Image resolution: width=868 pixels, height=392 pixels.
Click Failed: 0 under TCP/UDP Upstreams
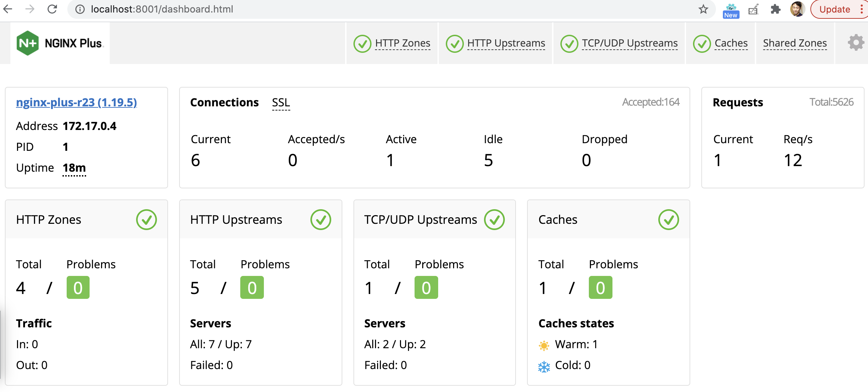pyautogui.click(x=385, y=365)
